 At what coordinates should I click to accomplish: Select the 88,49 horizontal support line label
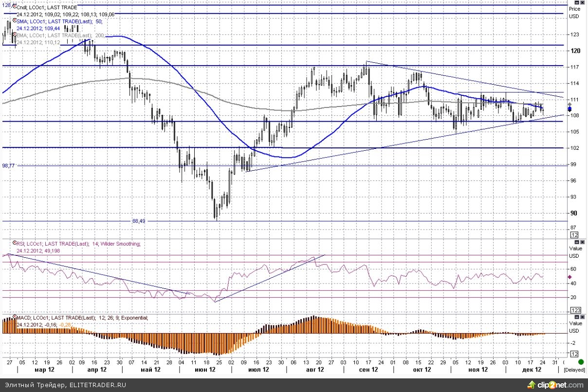click(139, 221)
